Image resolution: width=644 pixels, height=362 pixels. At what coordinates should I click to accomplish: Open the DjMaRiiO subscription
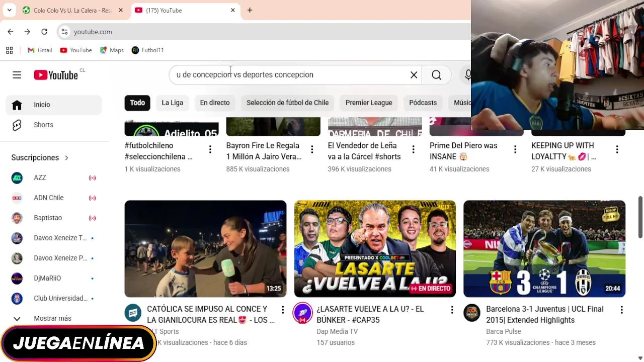54,278
